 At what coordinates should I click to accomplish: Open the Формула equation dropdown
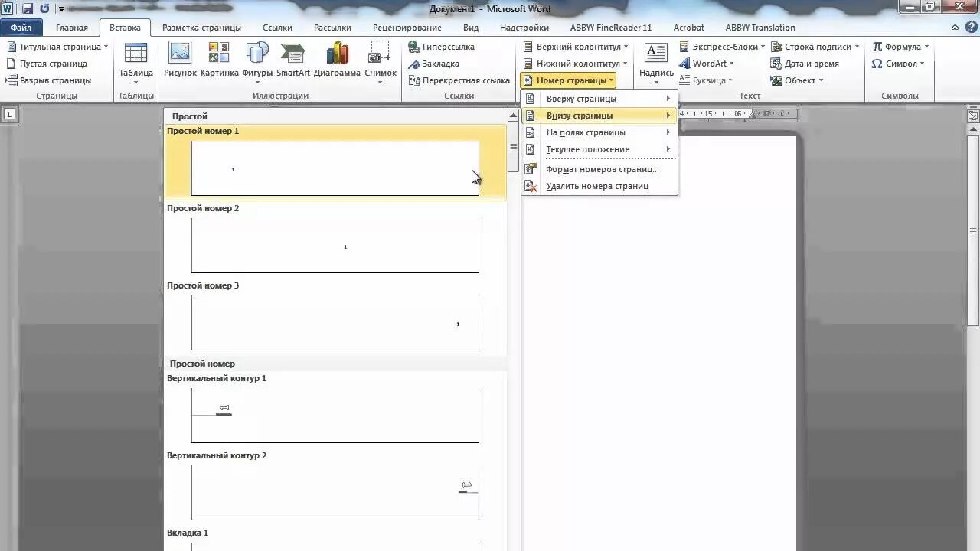click(x=900, y=47)
